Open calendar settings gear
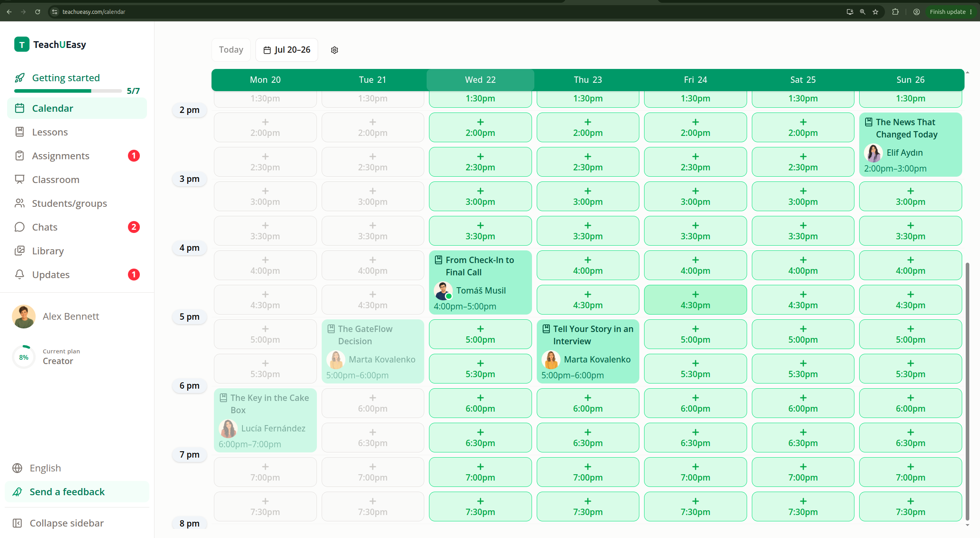 [334, 50]
